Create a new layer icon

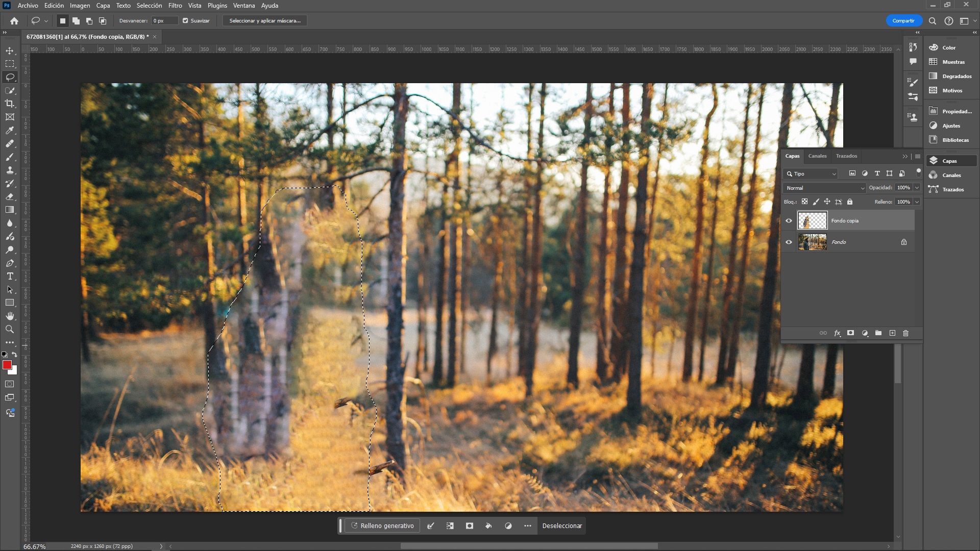892,333
